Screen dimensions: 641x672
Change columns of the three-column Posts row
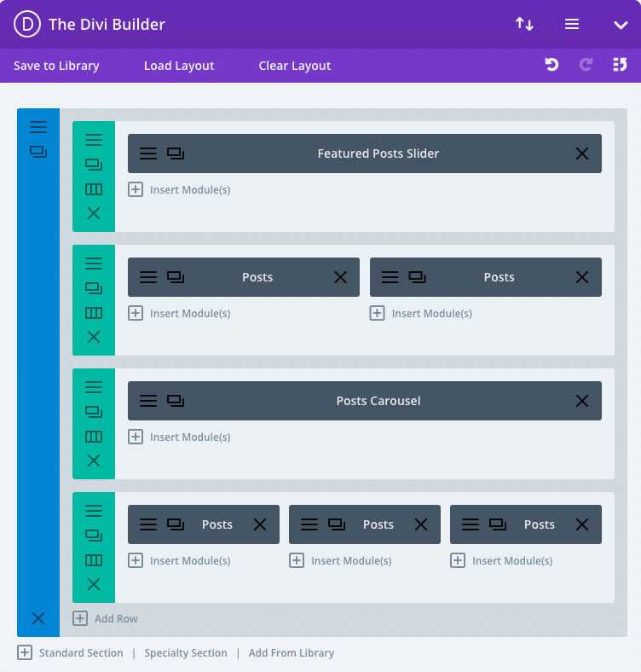pos(94,560)
